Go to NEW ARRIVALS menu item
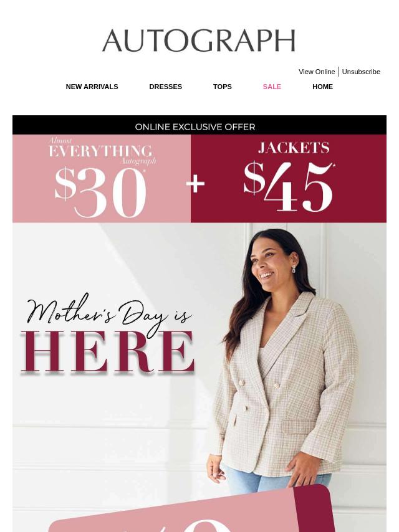 point(92,87)
